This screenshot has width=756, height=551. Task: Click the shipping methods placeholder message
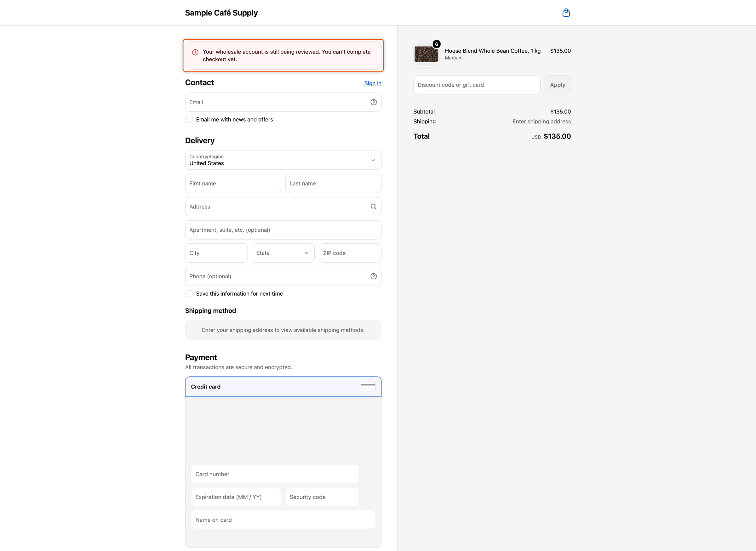point(283,330)
